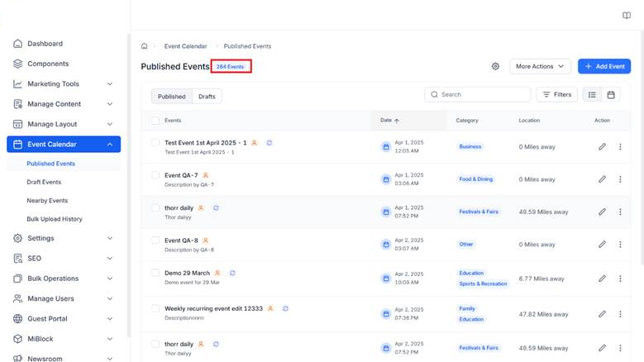644x362 pixels.
Task: Expand MiBlock menu
Action: pyautogui.click(x=64, y=339)
